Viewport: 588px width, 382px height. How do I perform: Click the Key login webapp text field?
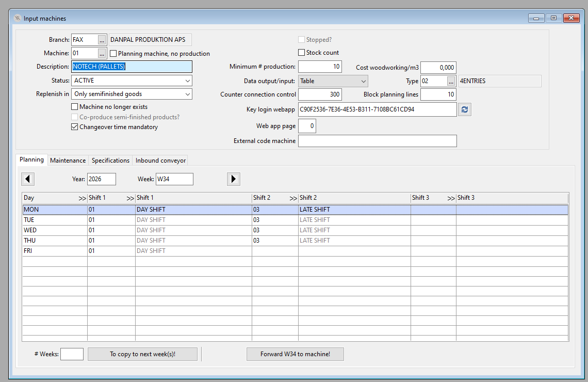pos(377,109)
